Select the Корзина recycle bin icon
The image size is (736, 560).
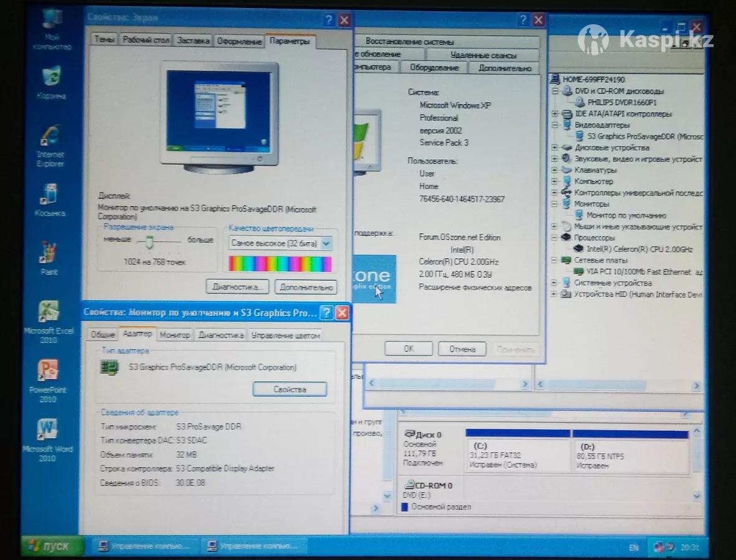[51, 83]
